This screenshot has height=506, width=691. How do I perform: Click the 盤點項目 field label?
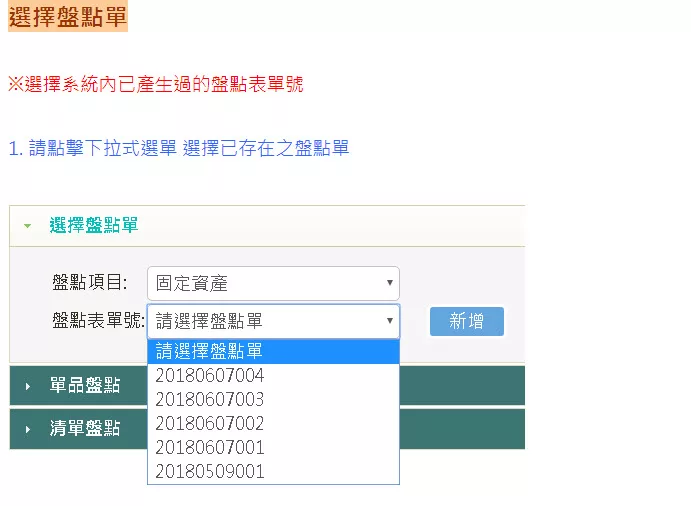point(90,283)
